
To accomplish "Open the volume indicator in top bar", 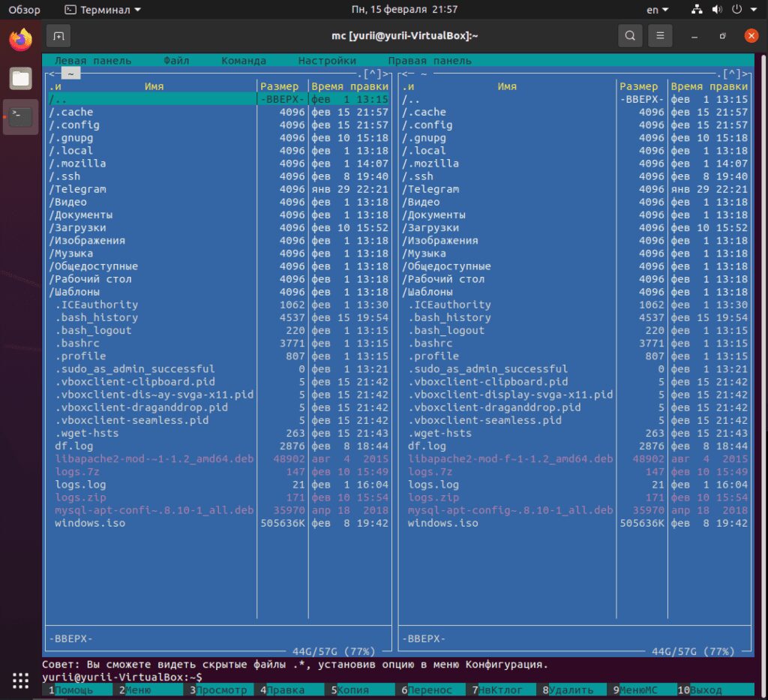I will point(716,10).
